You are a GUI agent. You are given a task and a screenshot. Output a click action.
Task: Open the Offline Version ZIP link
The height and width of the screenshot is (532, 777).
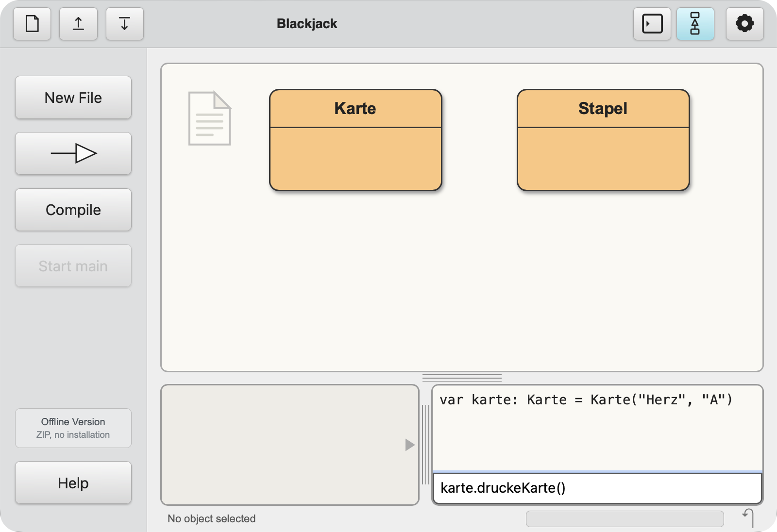point(73,428)
